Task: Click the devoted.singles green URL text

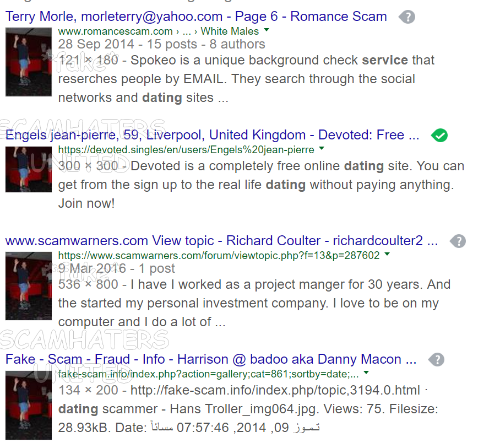Action: (x=186, y=150)
